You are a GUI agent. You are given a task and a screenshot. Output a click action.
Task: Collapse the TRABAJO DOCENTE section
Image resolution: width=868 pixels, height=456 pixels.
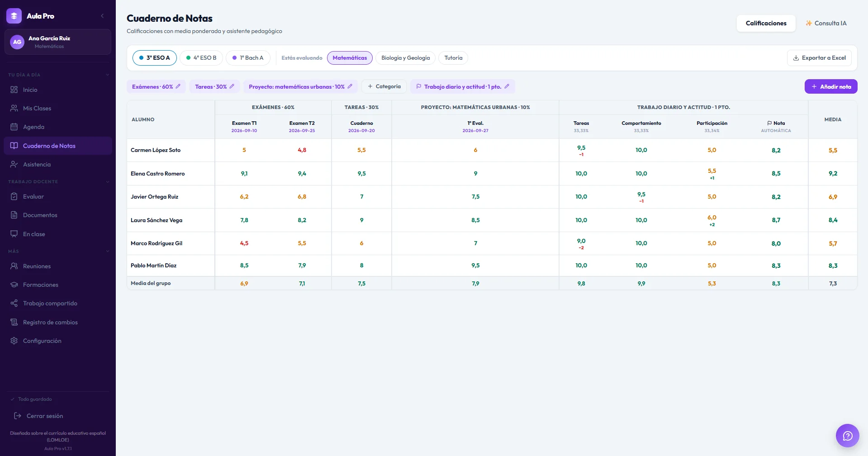(x=107, y=181)
